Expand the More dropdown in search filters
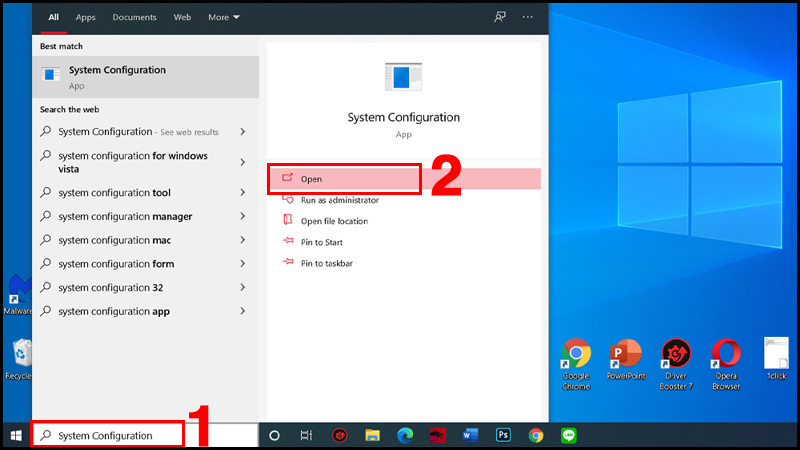The image size is (800, 450). tap(223, 17)
